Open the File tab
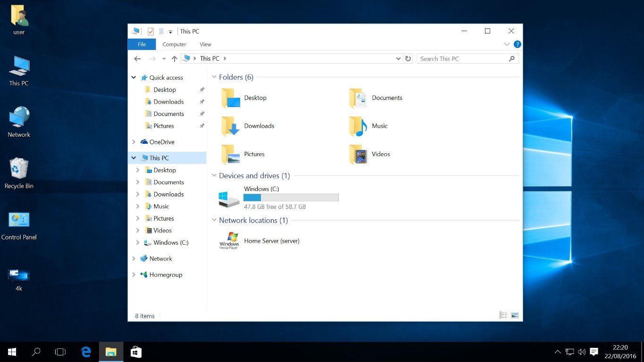 142,44
